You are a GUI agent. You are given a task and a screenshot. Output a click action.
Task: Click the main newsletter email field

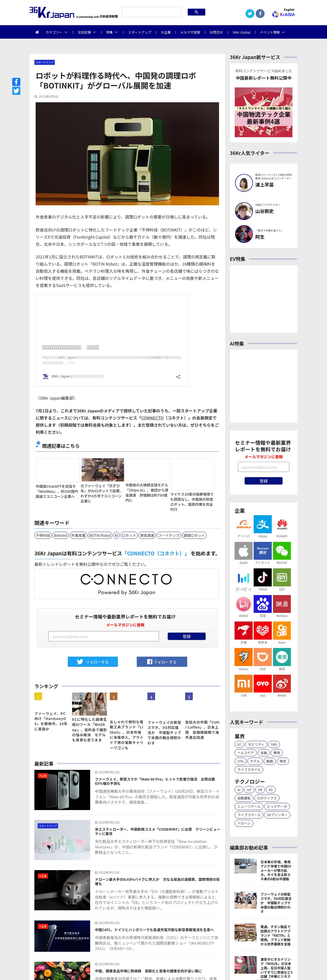pos(104,637)
